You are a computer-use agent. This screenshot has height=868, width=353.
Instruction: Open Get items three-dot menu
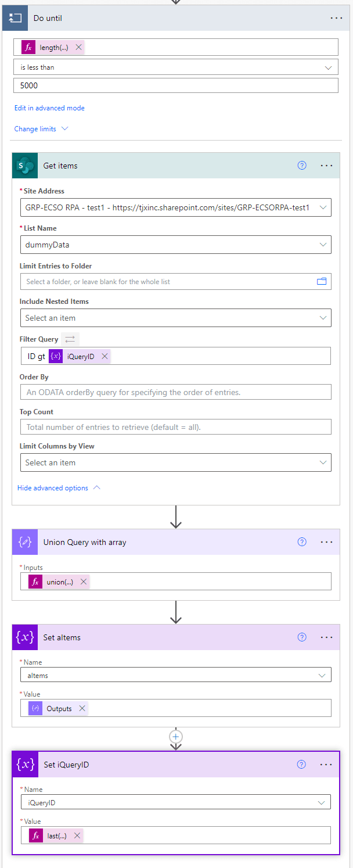pos(327,166)
